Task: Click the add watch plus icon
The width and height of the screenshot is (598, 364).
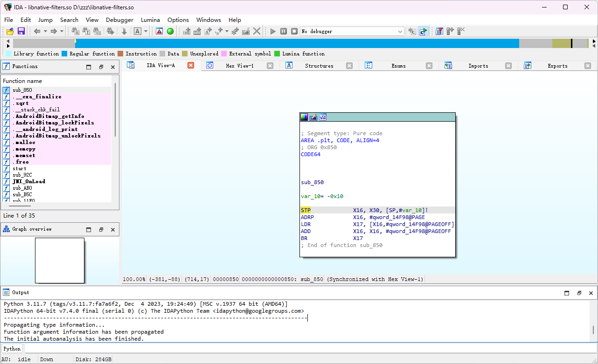Action: [450, 31]
